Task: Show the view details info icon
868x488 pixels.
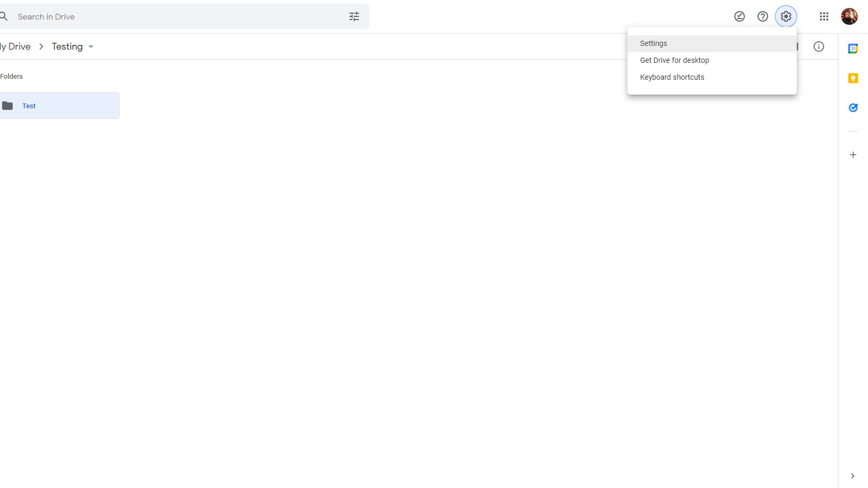Action: pyautogui.click(x=819, y=46)
